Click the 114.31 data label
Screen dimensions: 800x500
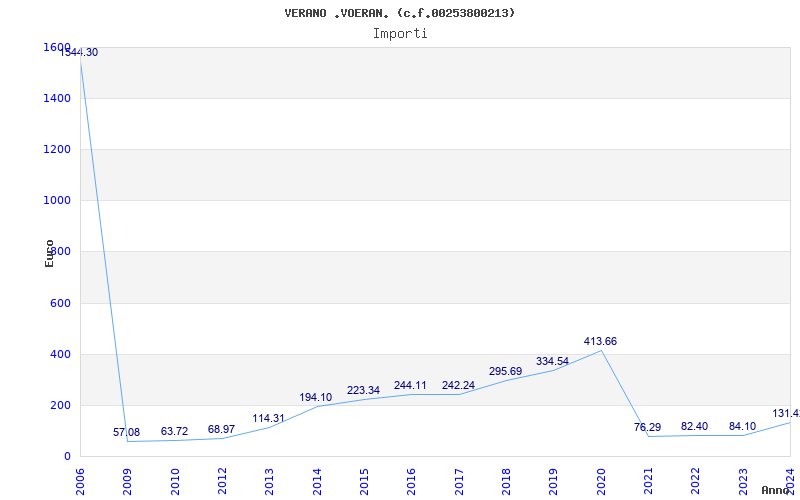tap(268, 419)
